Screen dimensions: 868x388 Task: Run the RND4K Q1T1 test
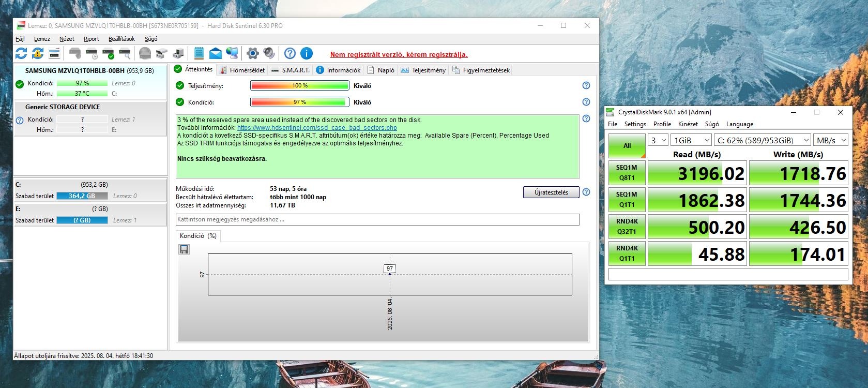pyautogui.click(x=627, y=253)
